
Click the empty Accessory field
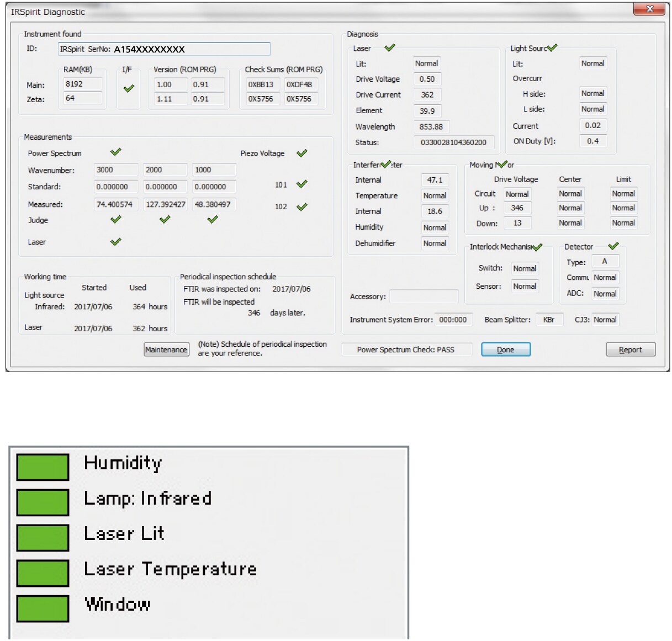pyautogui.click(x=424, y=296)
